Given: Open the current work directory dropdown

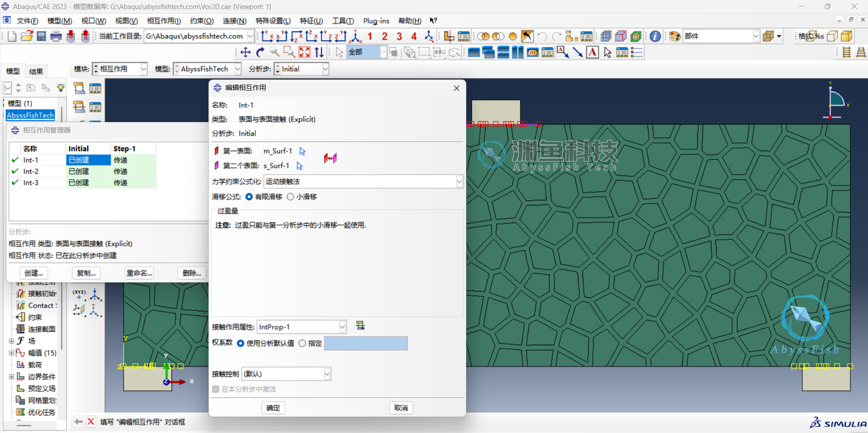Looking at the screenshot, I should click(x=250, y=36).
